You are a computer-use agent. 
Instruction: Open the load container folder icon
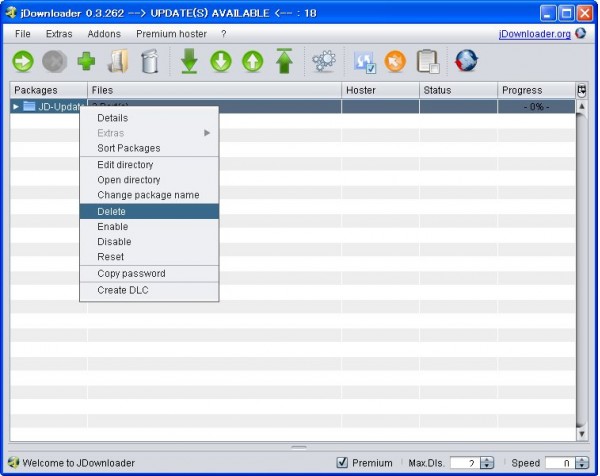click(x=118, y=61)
